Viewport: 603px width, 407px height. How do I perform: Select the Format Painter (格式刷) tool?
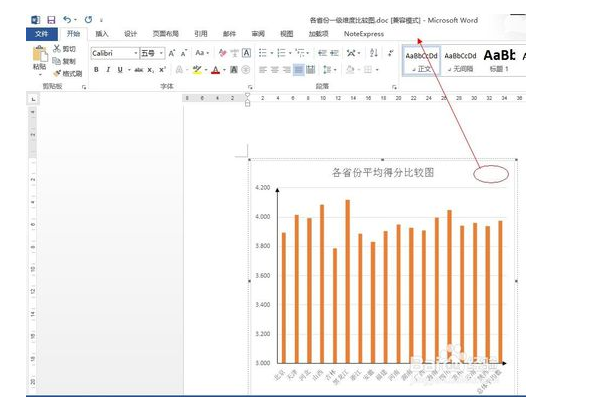(x=57, y=73)
